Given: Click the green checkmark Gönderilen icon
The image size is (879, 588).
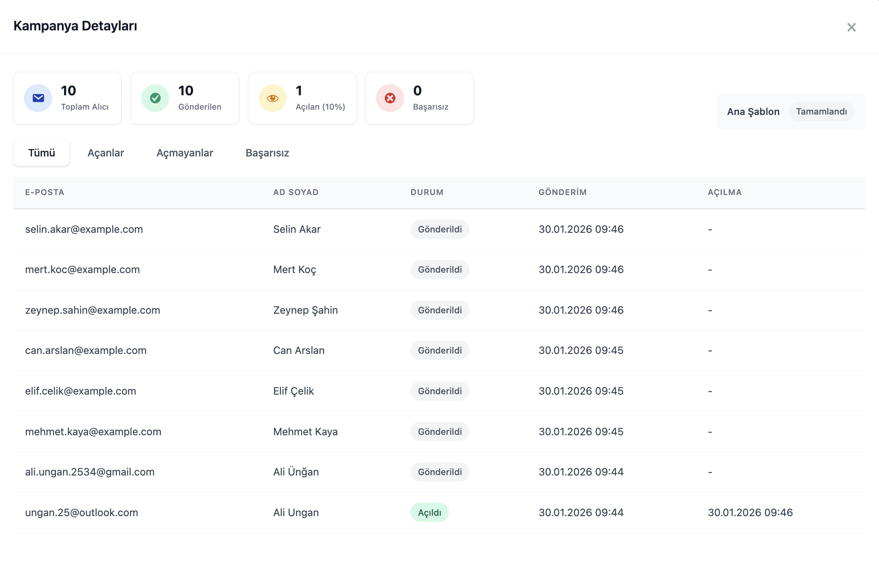Looking at the screenshot, I should tap(155, 98).
